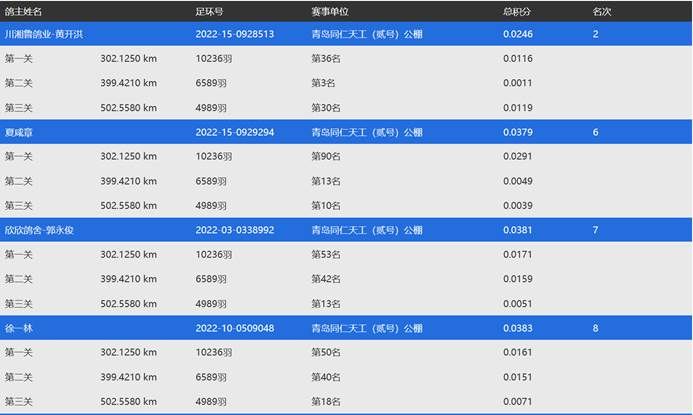Image resolution: width=693 pixels, height=415 pixels.
Task: Click the total score 0.0246
Action: pos(518,34)
